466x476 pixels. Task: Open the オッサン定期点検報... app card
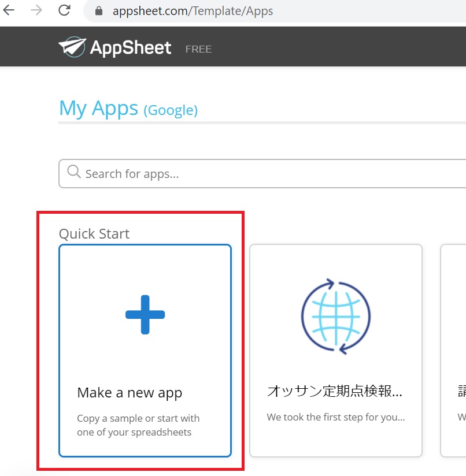(336, 351)
